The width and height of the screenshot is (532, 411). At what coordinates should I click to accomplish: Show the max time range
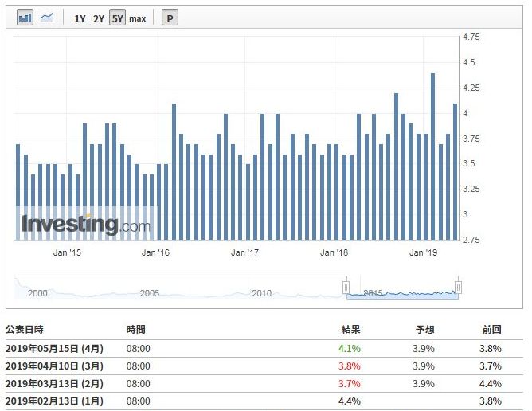[x=138, y=18]
